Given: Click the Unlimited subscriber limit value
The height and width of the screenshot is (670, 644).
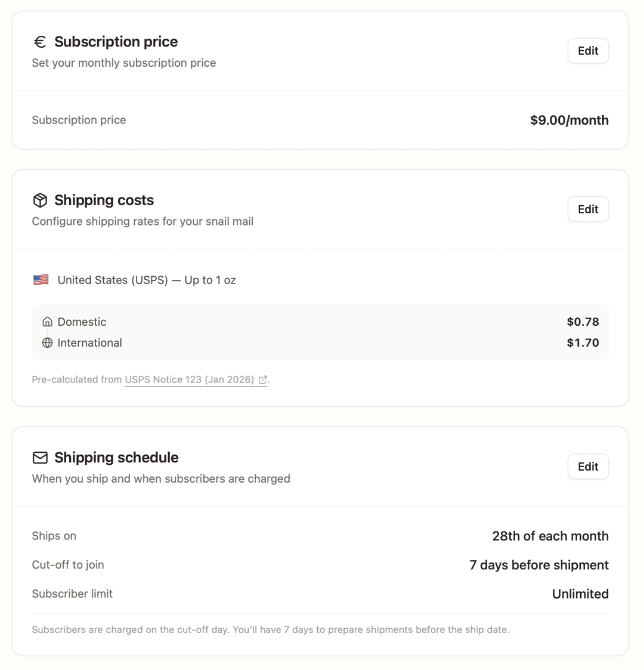Looking at the screenshot, I should [580, 594].
